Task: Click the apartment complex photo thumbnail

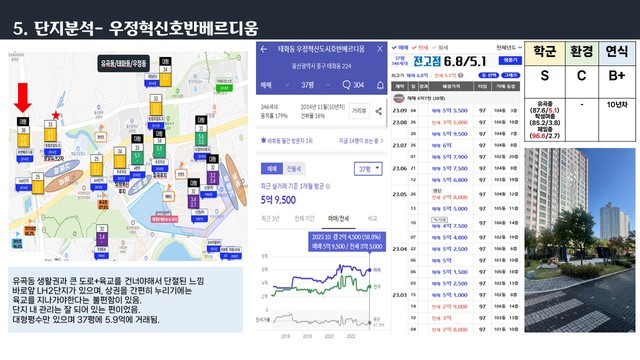Action: pos(580,240)
